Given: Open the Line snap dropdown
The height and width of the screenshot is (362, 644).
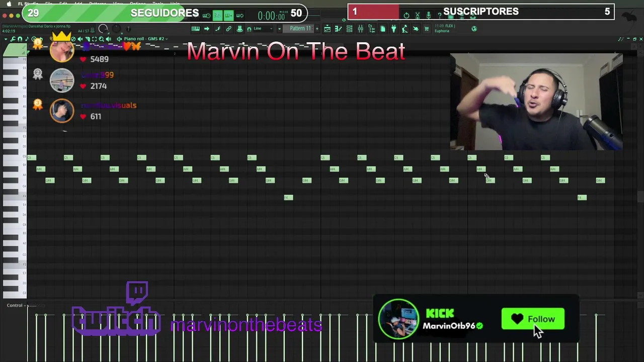Looking at the screenshot, I should (263, 29).
